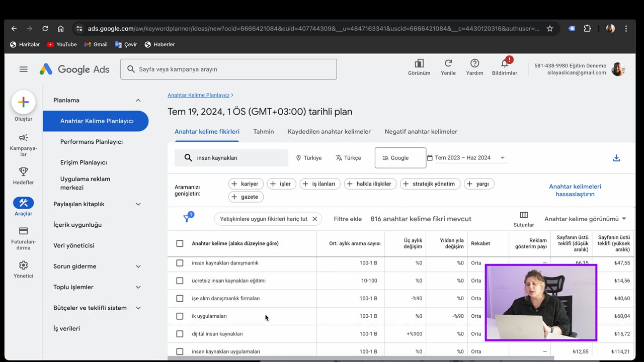Add gazete suggestion chip
644x362 pixels.
point(246,197)
